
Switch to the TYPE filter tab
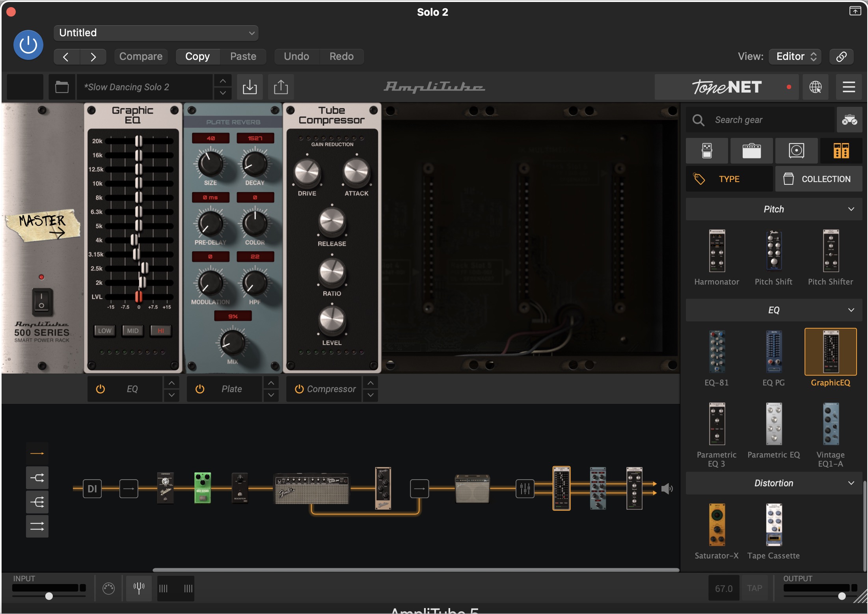coord(729,179)
